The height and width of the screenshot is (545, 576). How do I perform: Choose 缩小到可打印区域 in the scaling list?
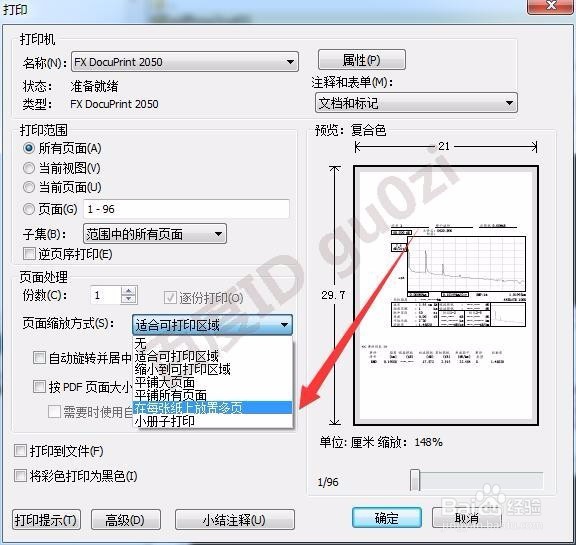tap(212, 369)
